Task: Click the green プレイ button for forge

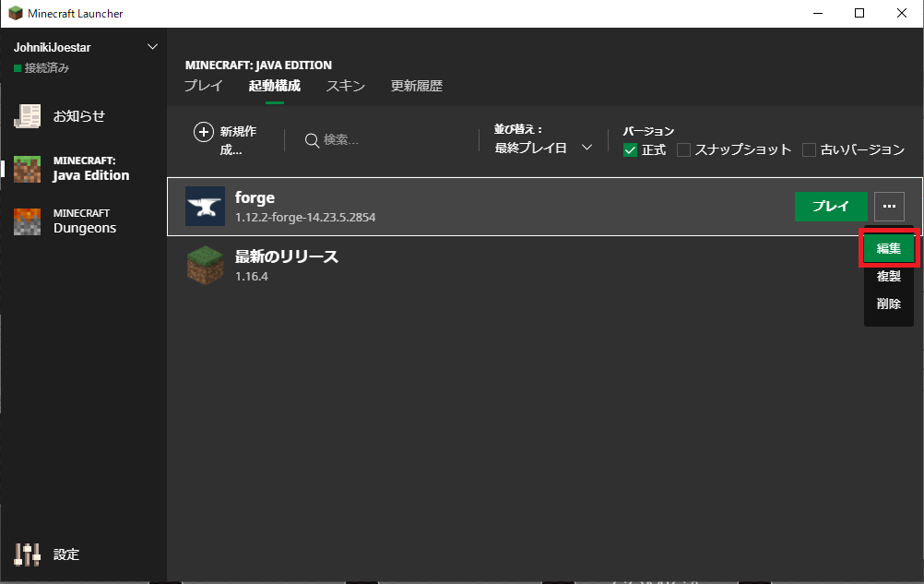Action: [831, 207]
